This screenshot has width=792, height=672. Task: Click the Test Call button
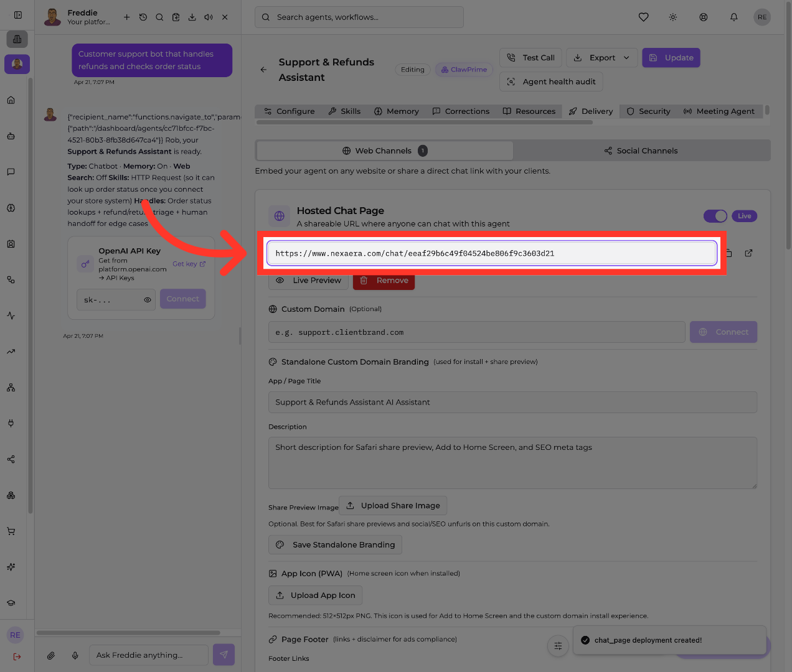tap(531, 58)
